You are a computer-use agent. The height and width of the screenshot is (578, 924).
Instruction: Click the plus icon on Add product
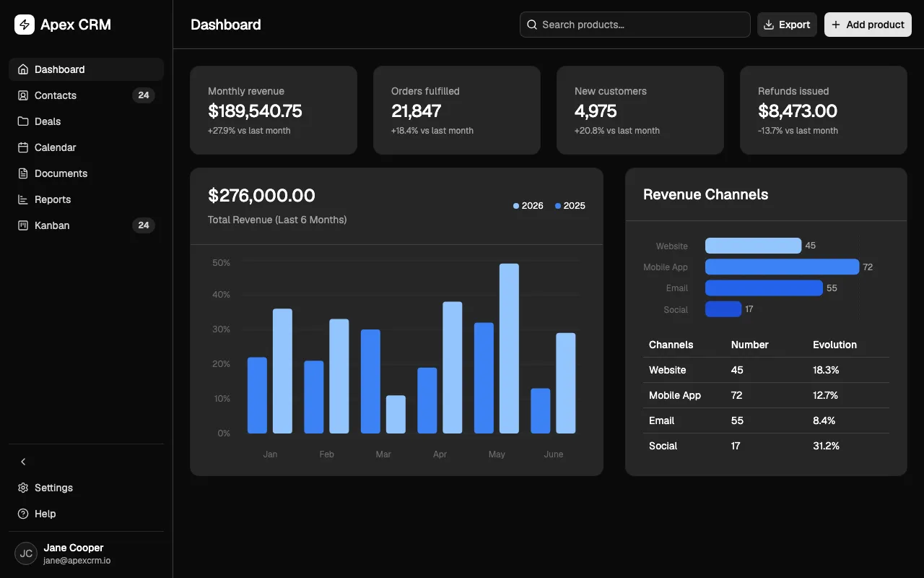[836, 25]
